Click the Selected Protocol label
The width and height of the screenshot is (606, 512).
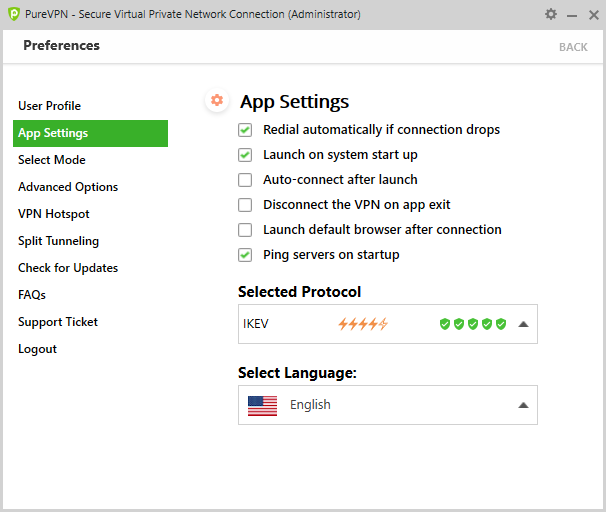[299, 292]
